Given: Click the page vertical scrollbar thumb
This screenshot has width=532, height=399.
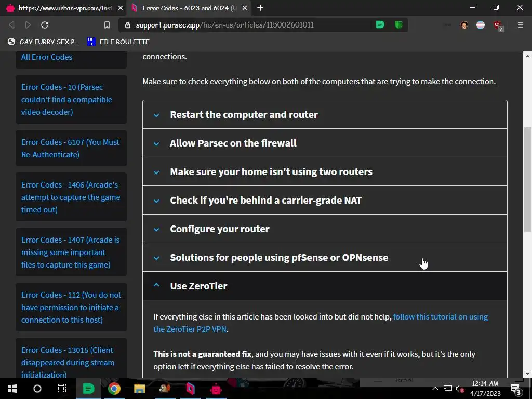Looking at the screenshot, I should (x=527, y=179).
